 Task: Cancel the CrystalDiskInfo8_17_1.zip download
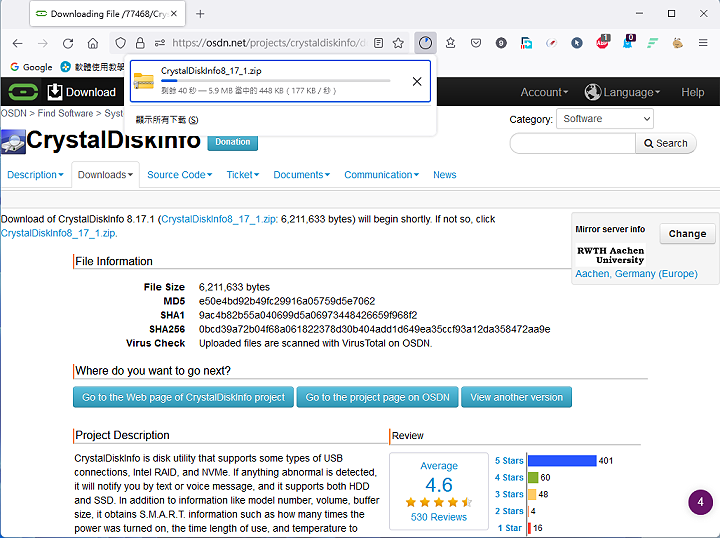click(417, 81)
